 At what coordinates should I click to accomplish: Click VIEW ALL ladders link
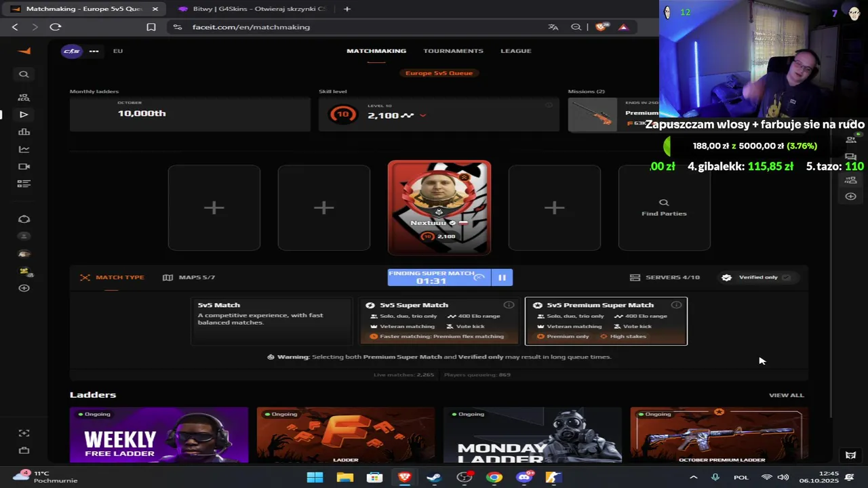pyautogui.click(x=786, y=395)
